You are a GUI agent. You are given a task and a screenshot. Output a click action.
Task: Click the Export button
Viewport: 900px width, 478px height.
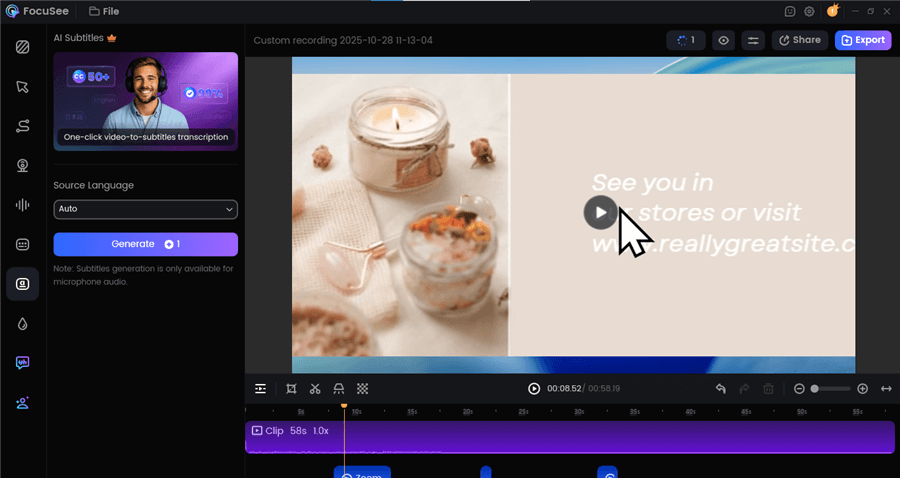(863, 40)
